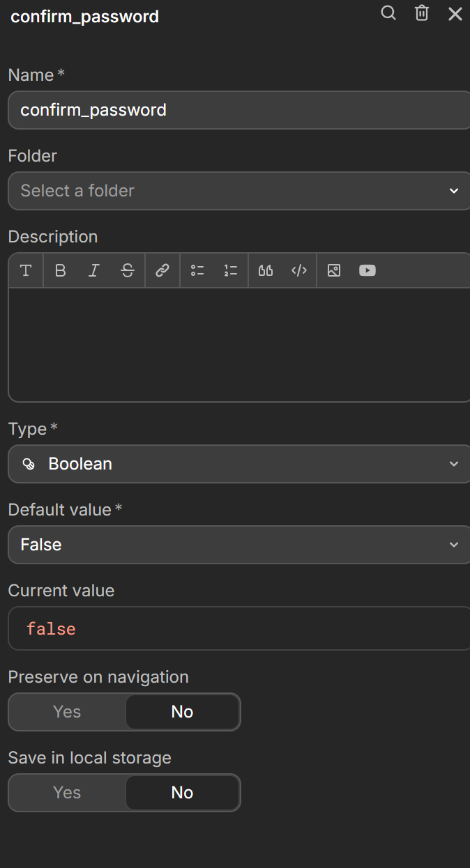The width and height of the screenshot is (470, 868).
Task: Click the search magnifier icon
Action: (x=388, y=13)
